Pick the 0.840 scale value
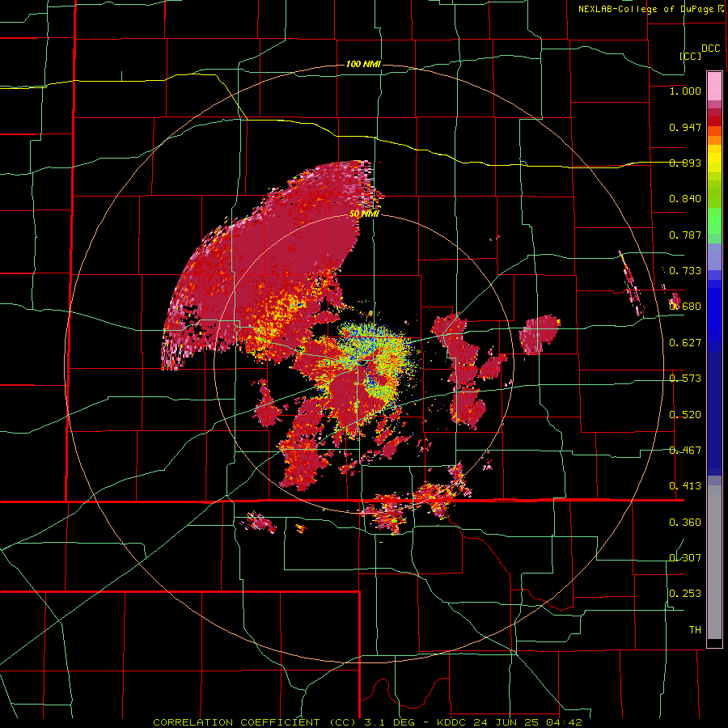This screenshot has height=728, width=728. (685, 199)
